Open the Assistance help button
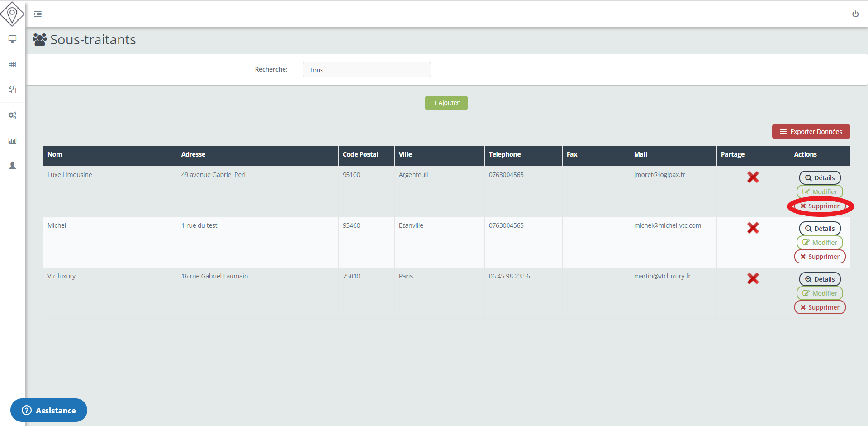 click(49, 410)
